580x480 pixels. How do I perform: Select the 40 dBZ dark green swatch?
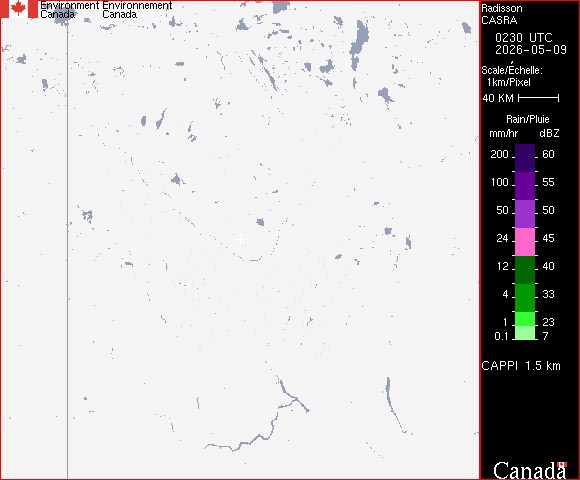click(525, 270)
